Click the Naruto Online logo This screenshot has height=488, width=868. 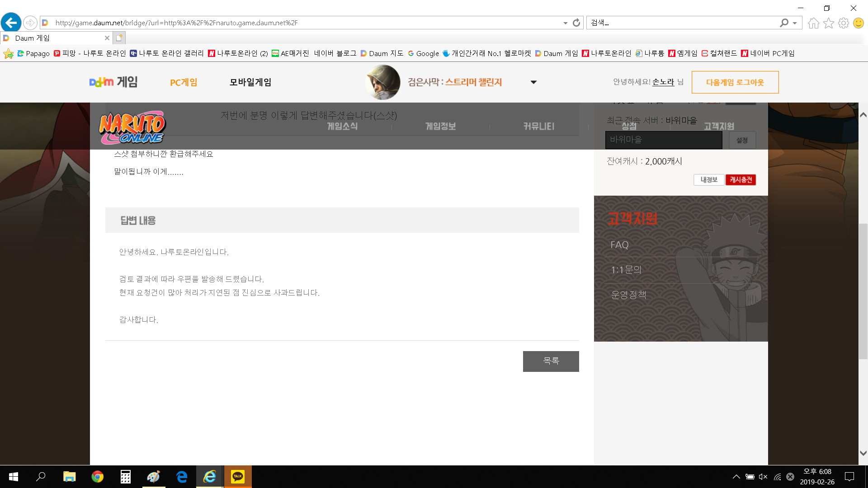(132, 127)
